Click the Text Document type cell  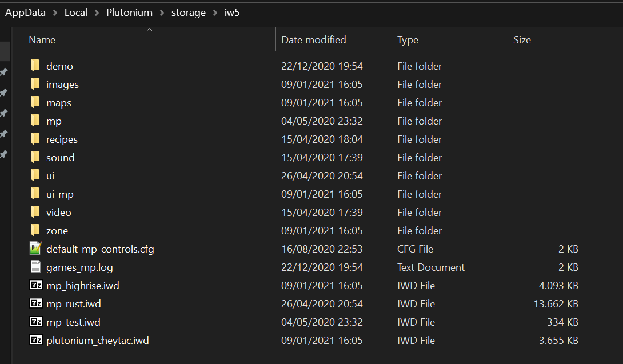click(431, 267)
